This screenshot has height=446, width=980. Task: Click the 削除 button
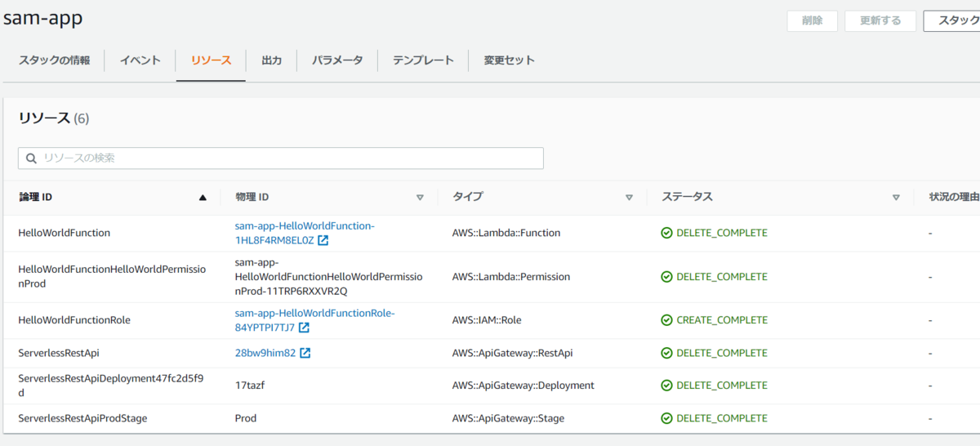pos(812,20)
